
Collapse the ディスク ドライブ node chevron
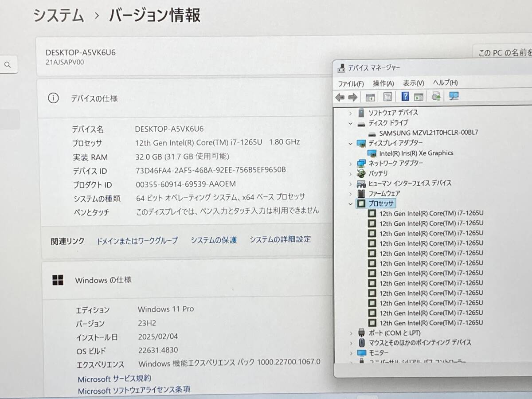(x=350, y=123)
